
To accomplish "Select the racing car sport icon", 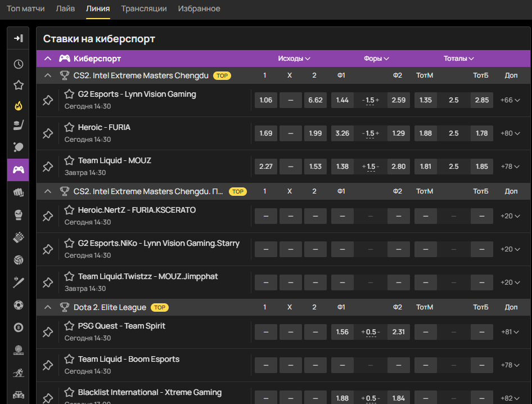I will [19, 395].
